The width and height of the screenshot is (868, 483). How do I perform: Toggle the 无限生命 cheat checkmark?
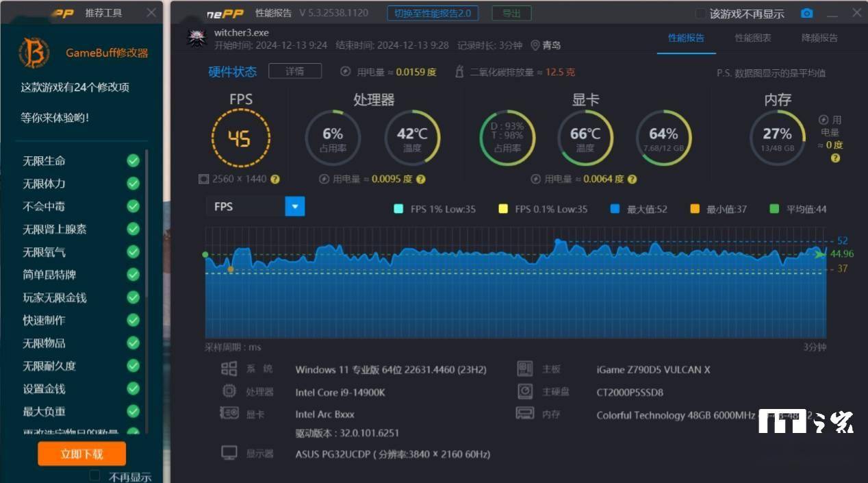click(133, 160)
